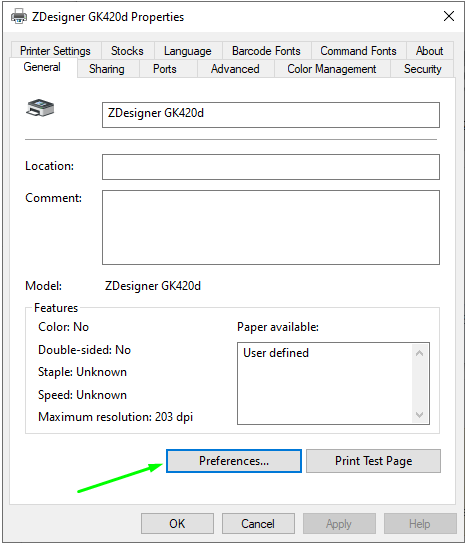Click the Color: No feature text
Image resolution: width=467 pixels, height=545 pixels.
[64, 327]
